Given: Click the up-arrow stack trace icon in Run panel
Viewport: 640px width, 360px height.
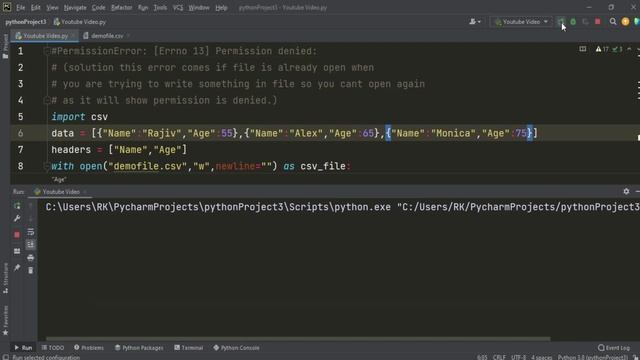Looking at the screenshot, I should [31, 206].
